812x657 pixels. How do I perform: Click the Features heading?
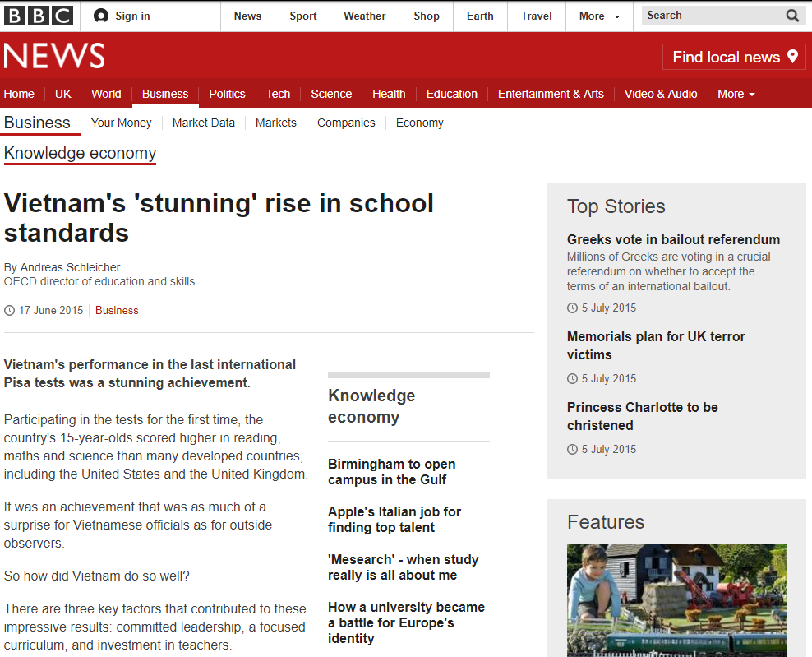(606, 522)
